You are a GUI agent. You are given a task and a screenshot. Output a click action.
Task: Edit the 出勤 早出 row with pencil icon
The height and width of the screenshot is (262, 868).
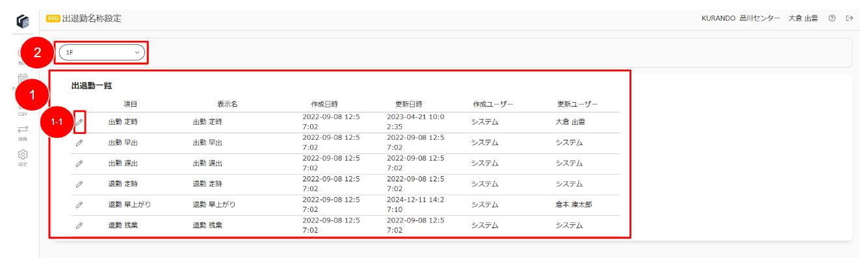[x=79, y=142]
